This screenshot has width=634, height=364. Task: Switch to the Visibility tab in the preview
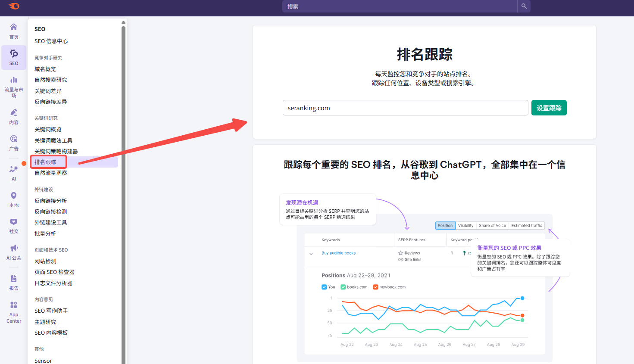tap(465, 225)
